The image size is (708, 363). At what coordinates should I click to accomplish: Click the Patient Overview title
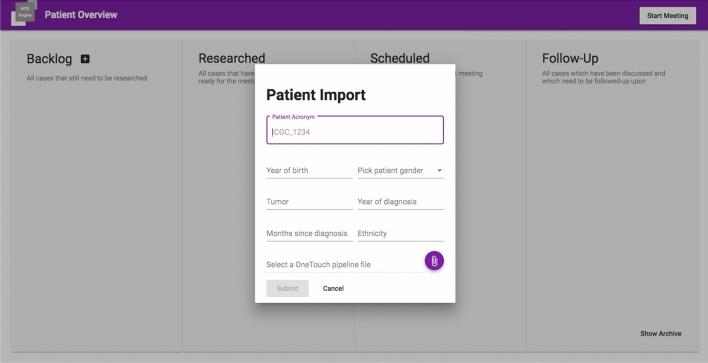81,14
